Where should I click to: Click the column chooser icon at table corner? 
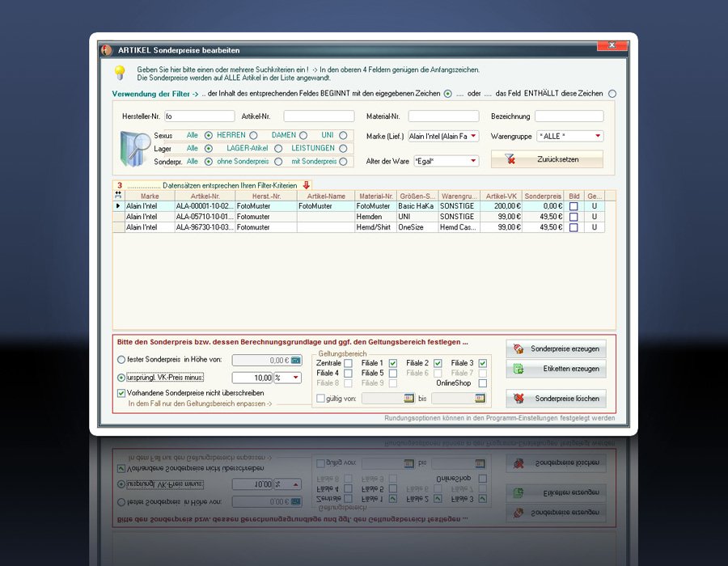pyautogui.click(x=118, y=195)
